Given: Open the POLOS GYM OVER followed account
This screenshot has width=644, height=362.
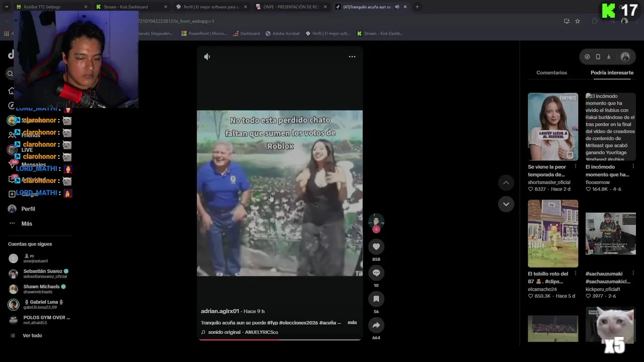Looking at the screenshot, I should click(x=39, y=320).
